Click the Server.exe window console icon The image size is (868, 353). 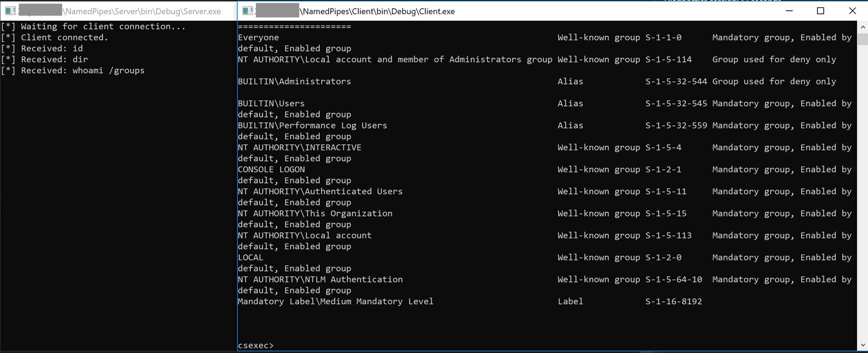pos(10,11)
